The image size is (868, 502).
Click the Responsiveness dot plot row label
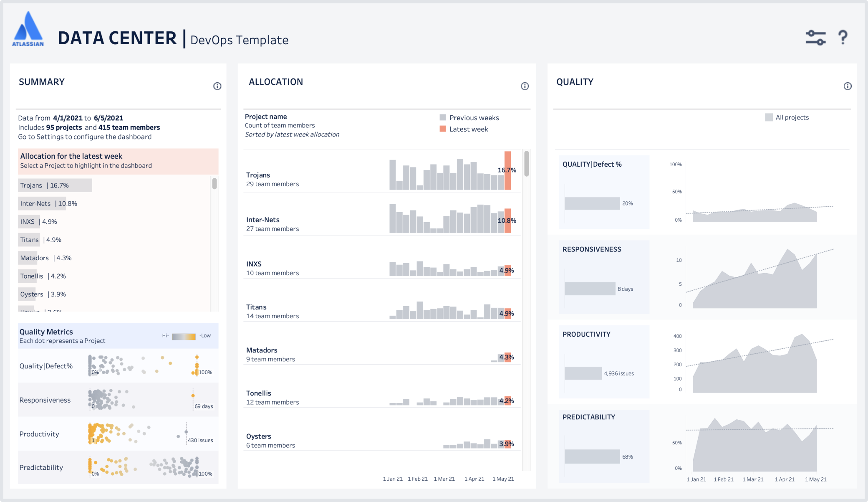(45, 400)
